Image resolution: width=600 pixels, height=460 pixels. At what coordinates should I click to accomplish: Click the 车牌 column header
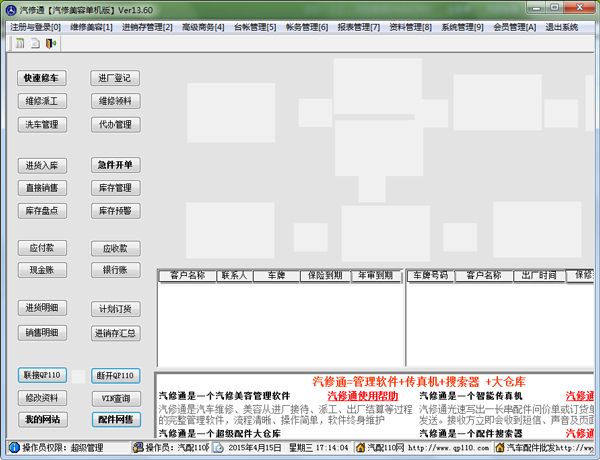[276, 276]
